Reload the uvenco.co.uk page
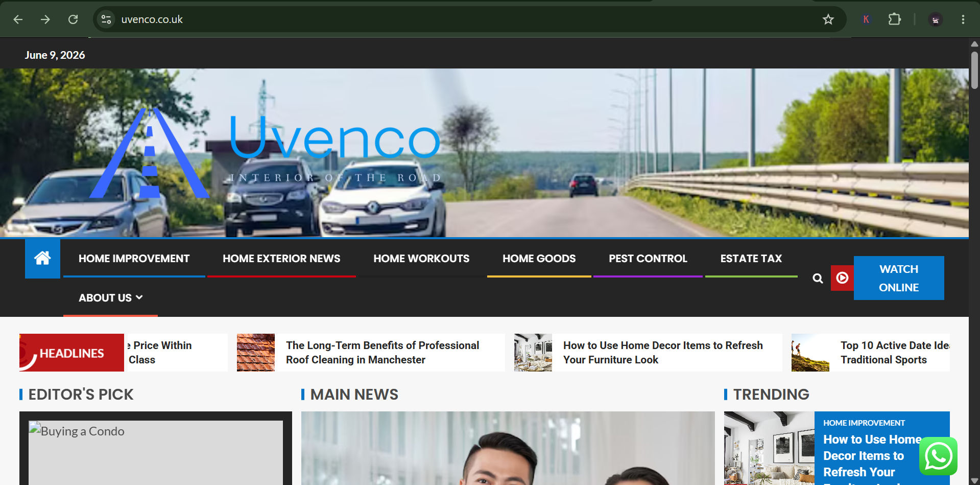980x485 pixels. click(73, 19)
